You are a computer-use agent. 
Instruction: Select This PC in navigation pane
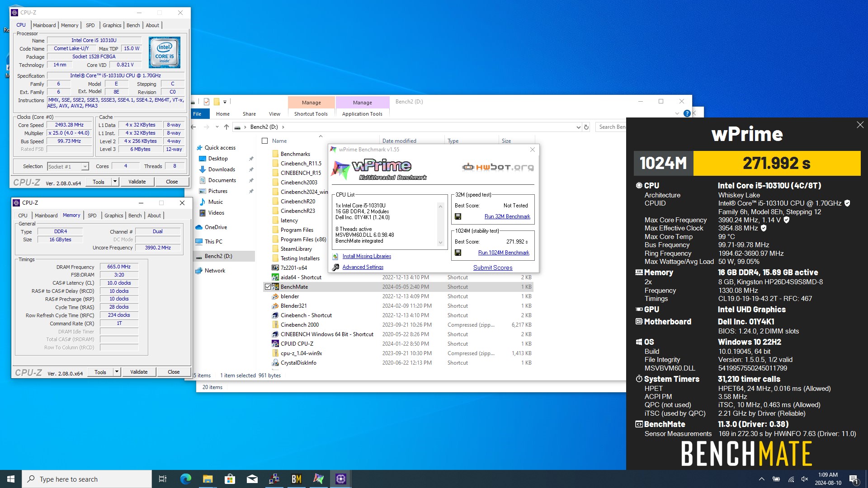click(213, 242)
